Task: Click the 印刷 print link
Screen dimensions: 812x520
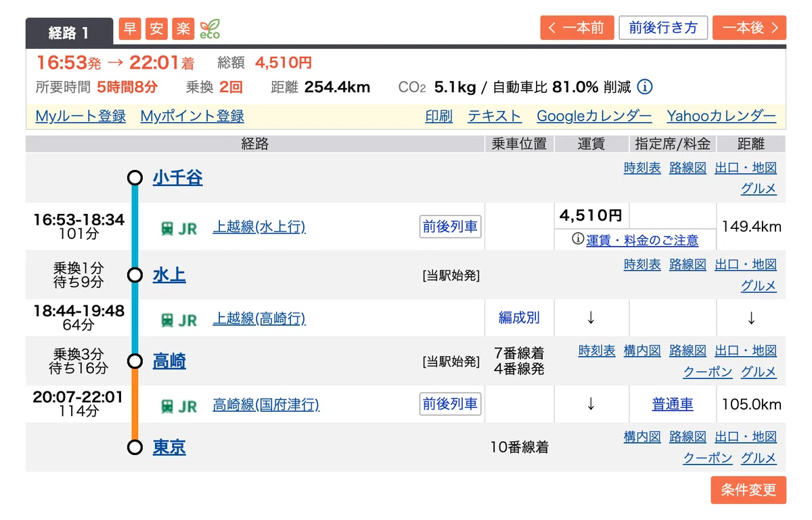Action: 439,116
